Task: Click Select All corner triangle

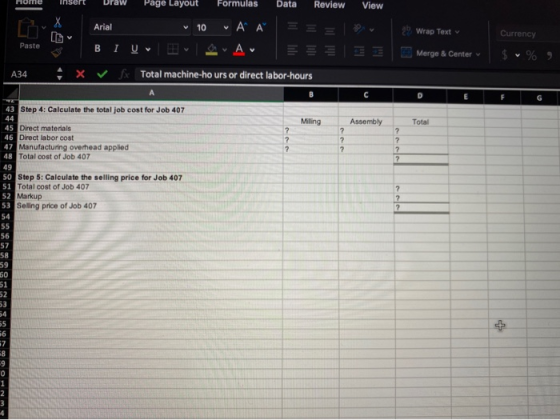Action: point(11,93)
